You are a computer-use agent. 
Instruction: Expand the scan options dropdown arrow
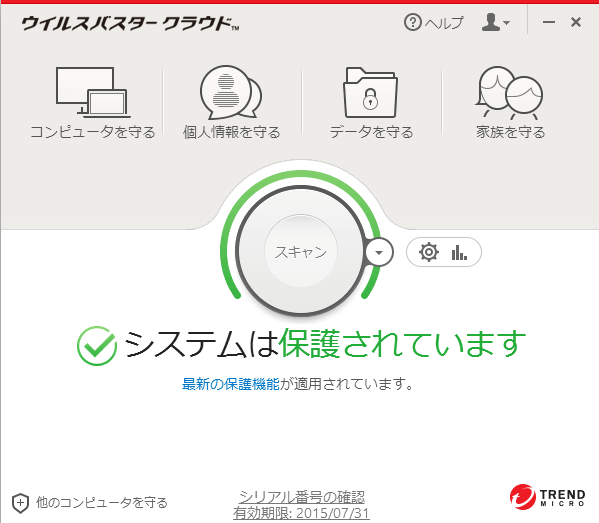click(x=379, y=252)
